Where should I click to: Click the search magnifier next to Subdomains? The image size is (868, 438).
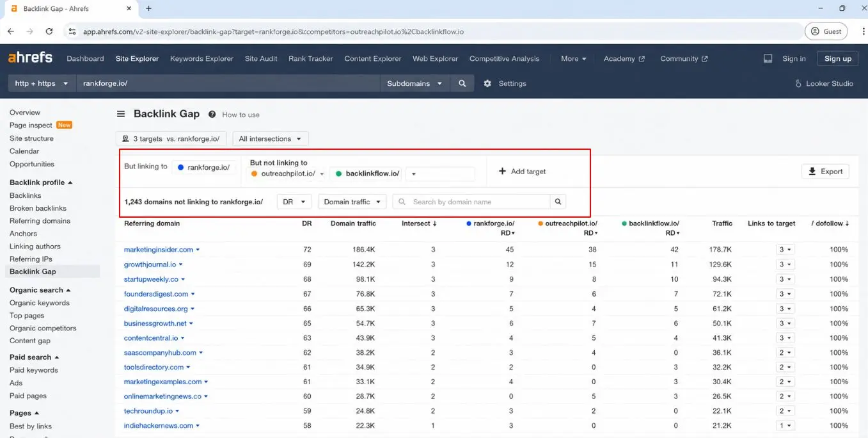[x=462, y=83]
